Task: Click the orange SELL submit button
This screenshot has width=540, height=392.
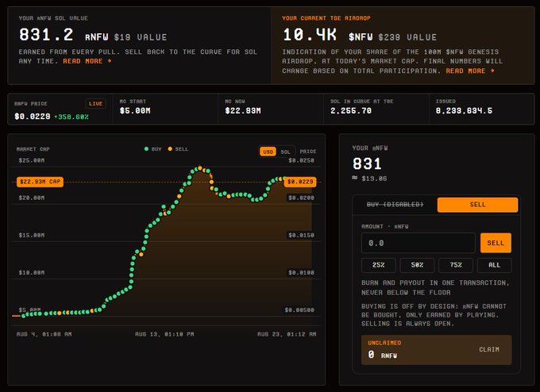Action: point(496,243)
